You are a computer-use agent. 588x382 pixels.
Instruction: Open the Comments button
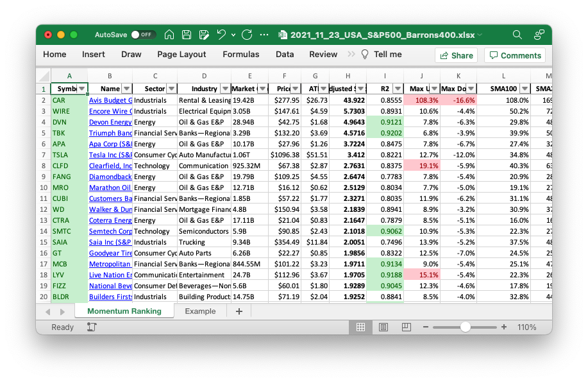coord(514,55)
